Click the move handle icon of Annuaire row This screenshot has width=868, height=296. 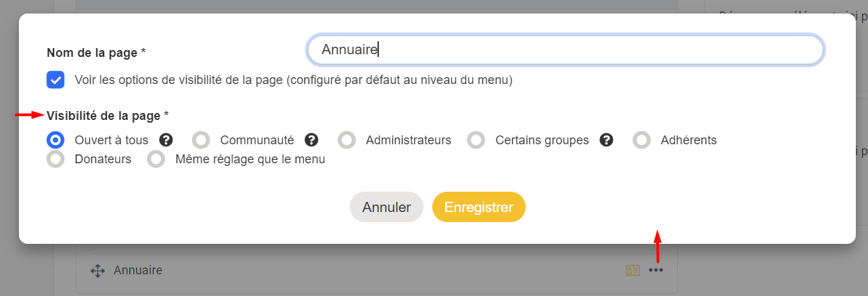[x=97, y=271]
